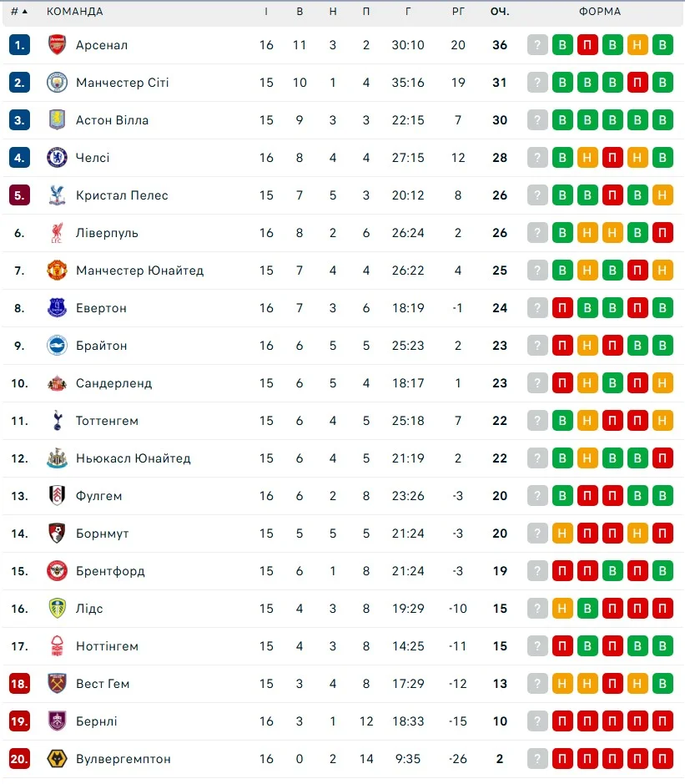Click the ФОРМА column header
685x784 pixels.
pyautogui.click(x=600, y=12)
